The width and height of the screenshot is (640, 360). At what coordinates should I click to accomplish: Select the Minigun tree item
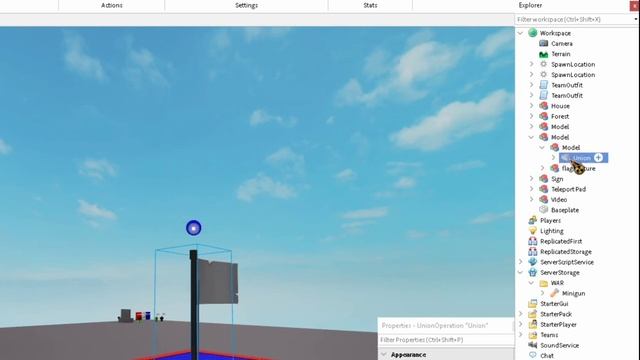[573, 293]
